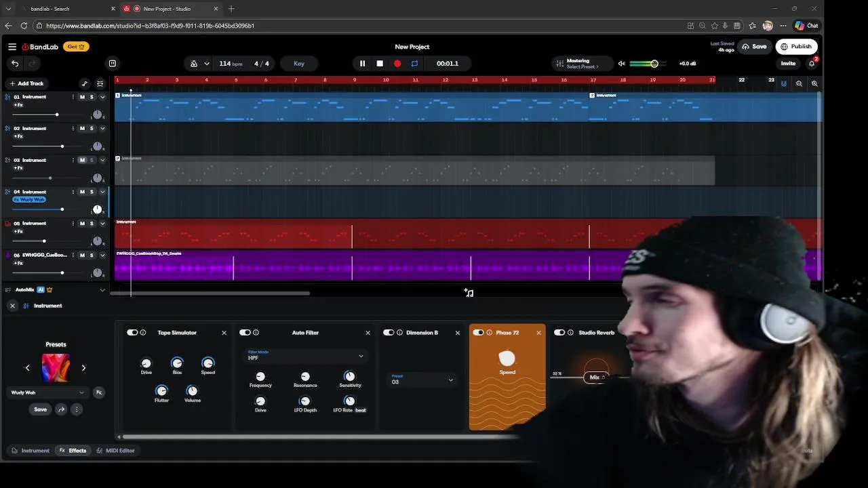Redo the last undone action

click(32, 64)
